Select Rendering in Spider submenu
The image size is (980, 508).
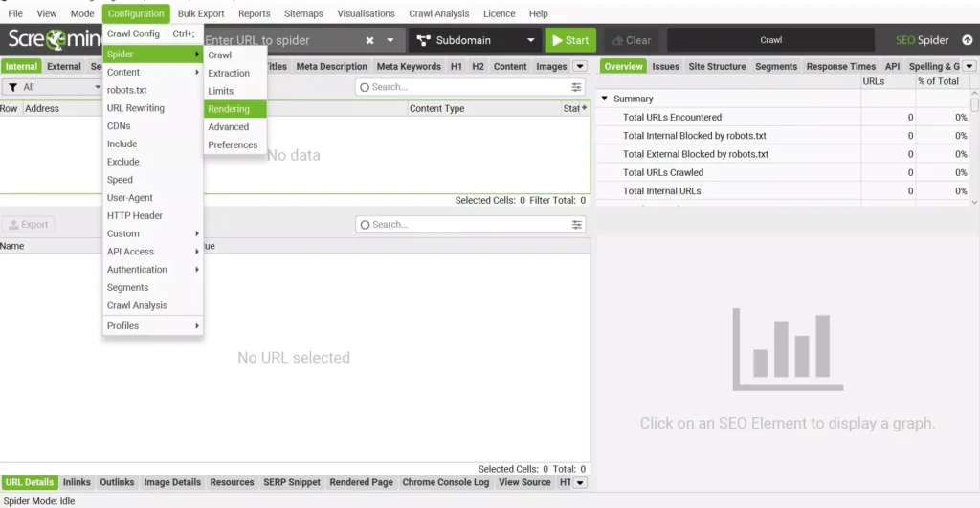235,109
